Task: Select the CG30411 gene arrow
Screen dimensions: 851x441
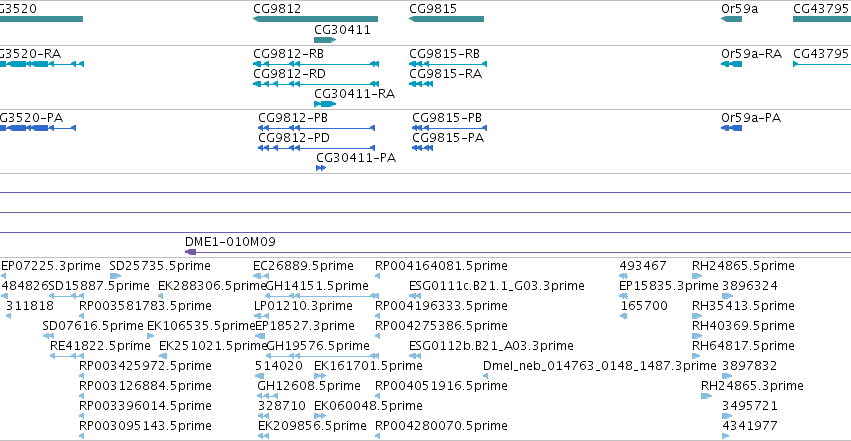Action: (325, 40)
